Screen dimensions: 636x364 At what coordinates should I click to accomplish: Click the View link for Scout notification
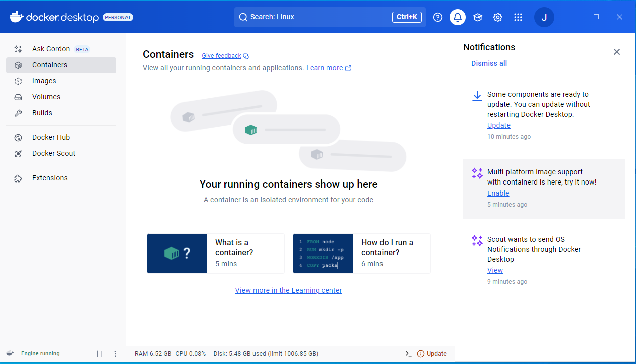click(x=495, y=270)
